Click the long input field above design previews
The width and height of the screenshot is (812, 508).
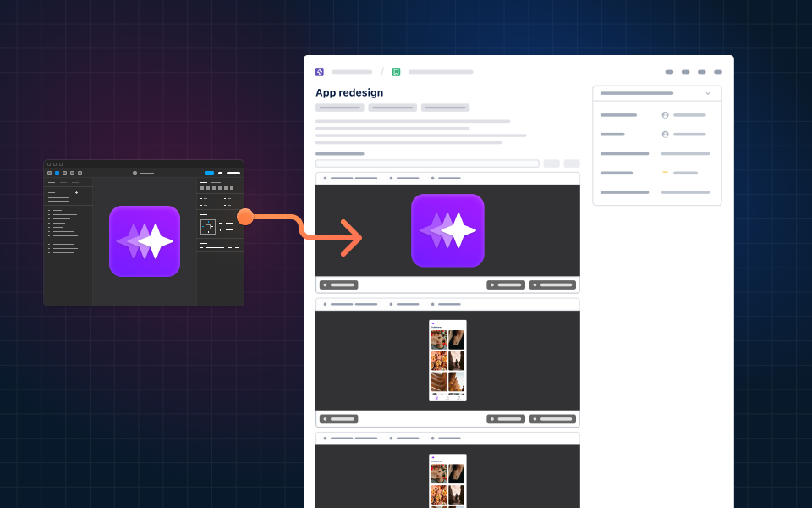coord(427,163)
